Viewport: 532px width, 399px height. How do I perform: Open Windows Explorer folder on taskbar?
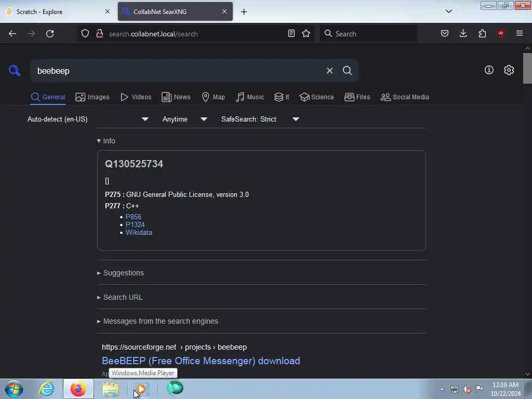pyautogui.click(x=111, y=389)
